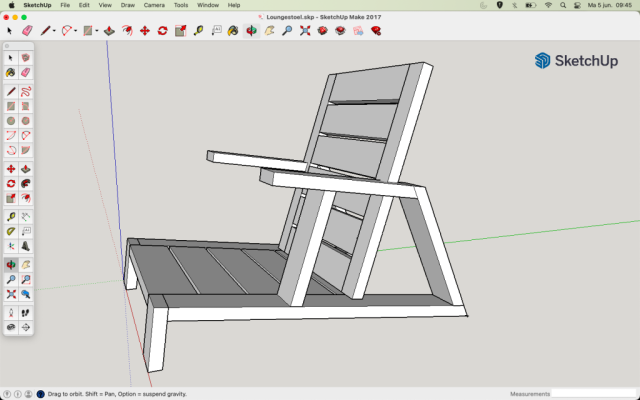Image resolution: width=640 pixels, height=400 pixels.
Task: Click the Send to LayOut icon
Action: click(x=358, y=31)
